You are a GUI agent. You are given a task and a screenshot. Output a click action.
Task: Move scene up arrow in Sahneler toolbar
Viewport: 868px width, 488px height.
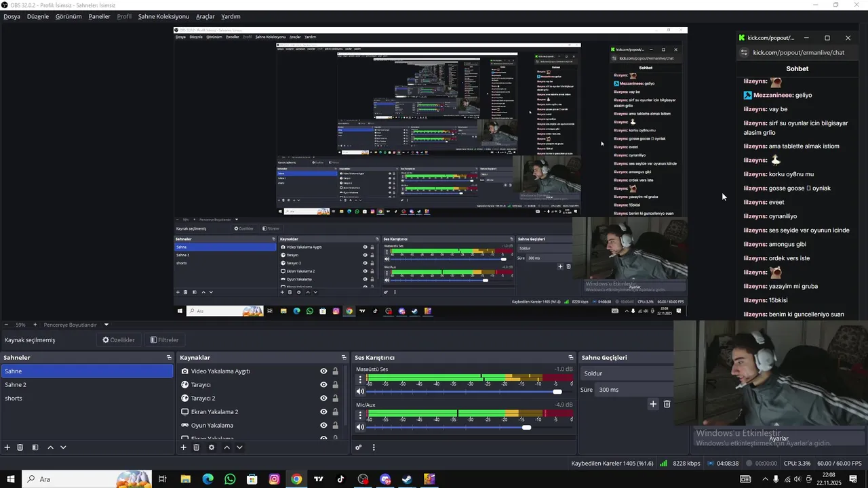point(50,447)
